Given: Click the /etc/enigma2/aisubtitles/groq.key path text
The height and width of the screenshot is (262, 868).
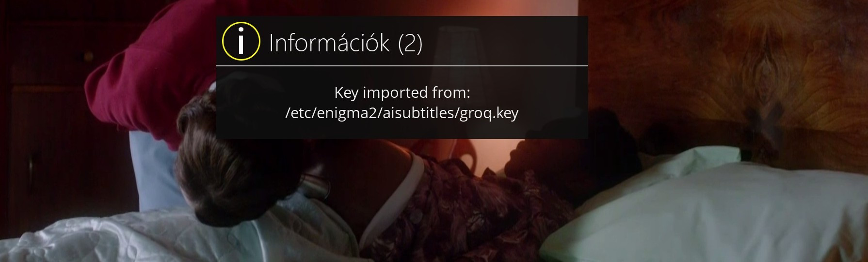Looking at the screenshot, I should (402, 113).
